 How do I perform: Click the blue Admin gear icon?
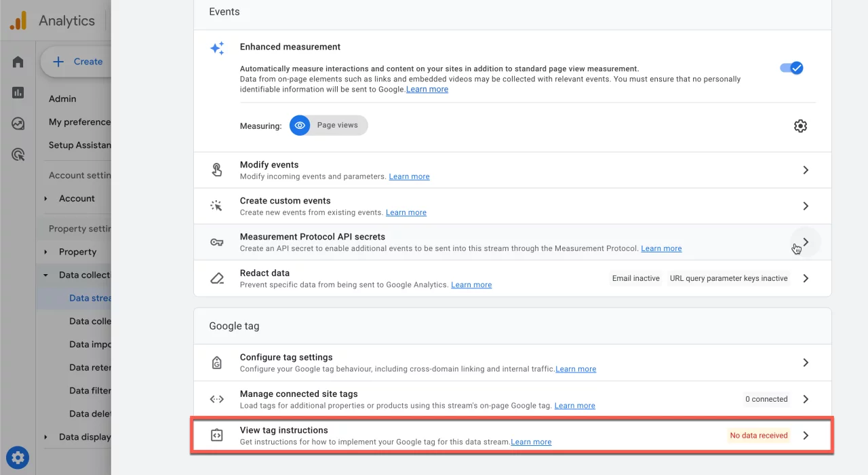click(18, 456)
